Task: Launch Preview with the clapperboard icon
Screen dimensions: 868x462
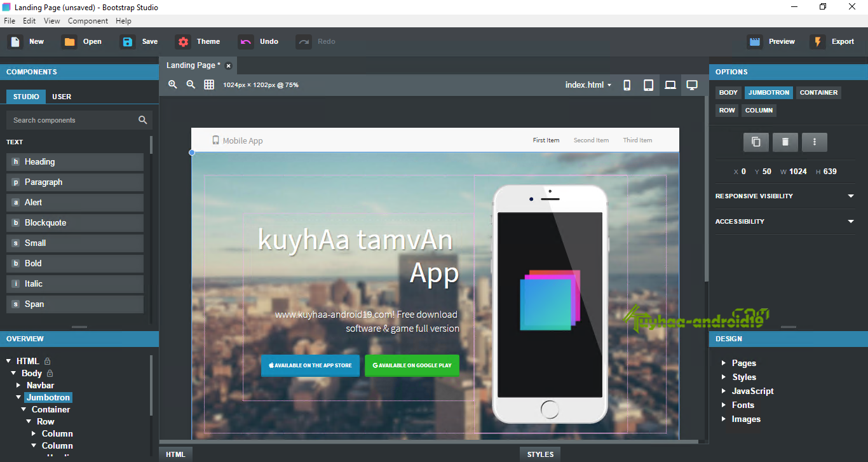Action: pyautogui.click(x=755, y=42)
